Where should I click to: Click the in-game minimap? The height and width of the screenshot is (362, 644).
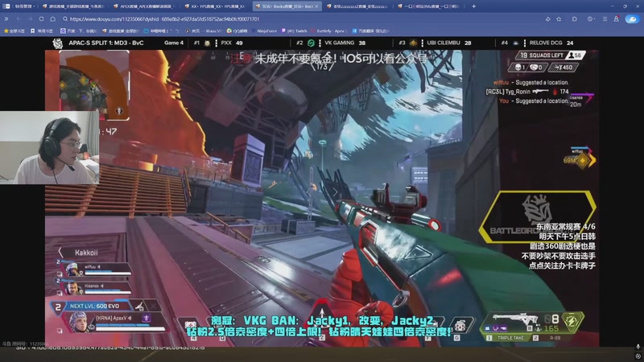[x=94, y=86]
